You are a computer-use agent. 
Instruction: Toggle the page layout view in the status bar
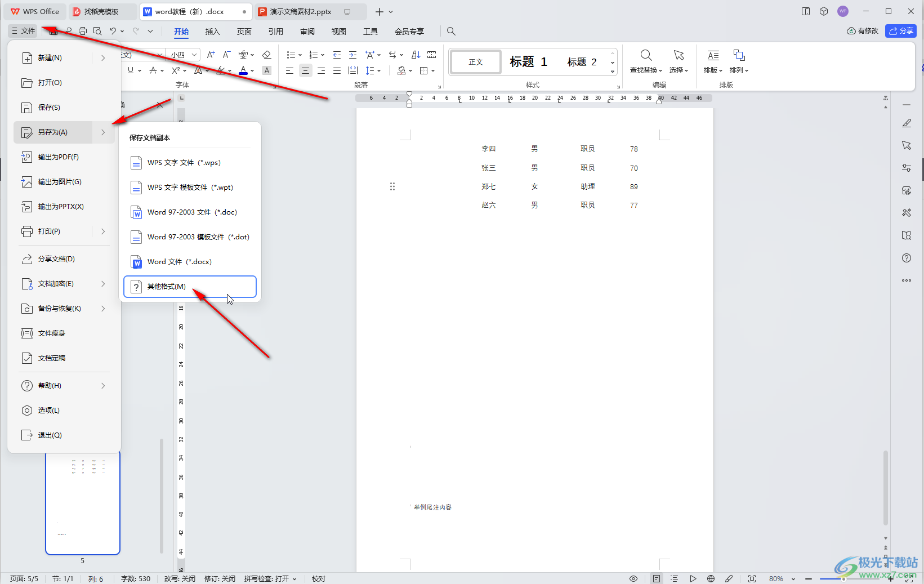[656, 578]
